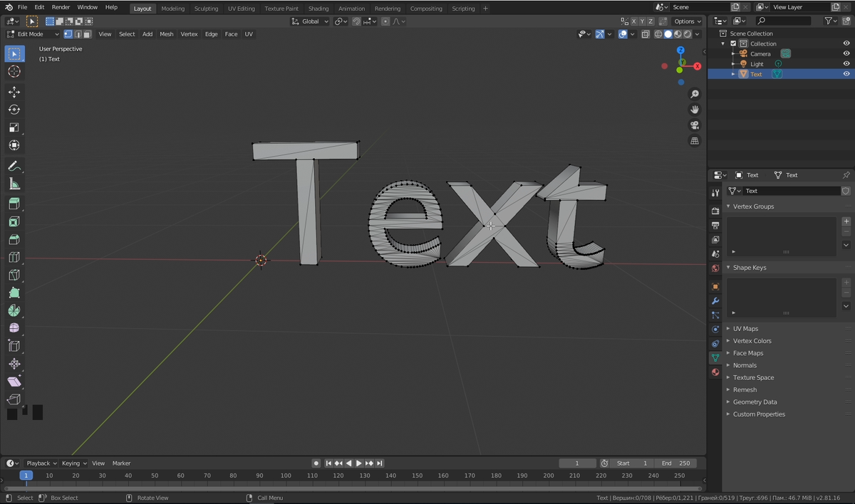Open the Render menu

click(61, 7)
